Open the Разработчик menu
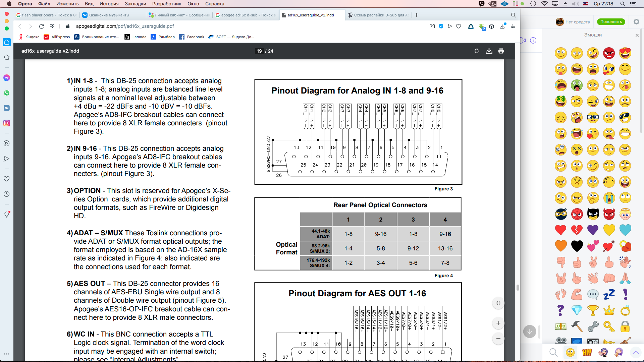 (x=167, y=4)
